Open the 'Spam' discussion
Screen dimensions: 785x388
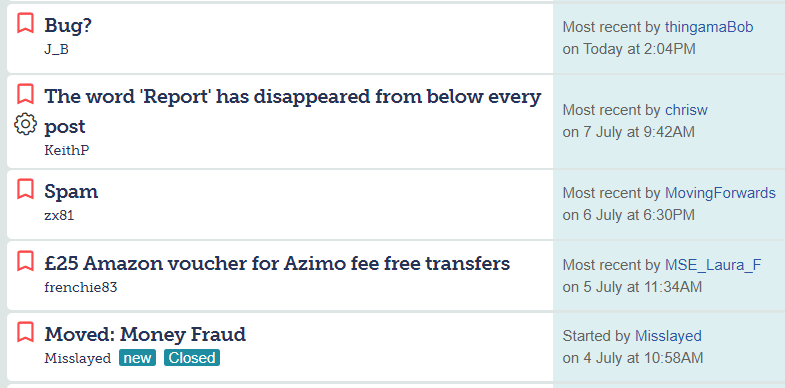point(71,191)
